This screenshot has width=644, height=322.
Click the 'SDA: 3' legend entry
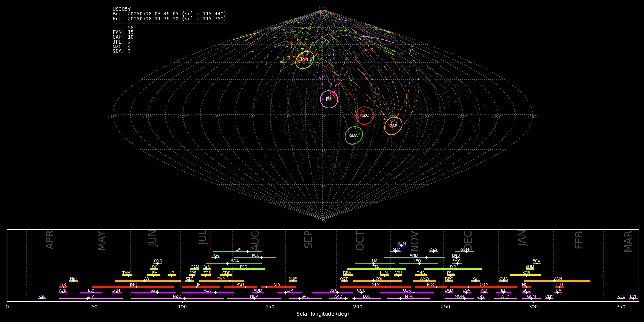[x=122, y=51]
